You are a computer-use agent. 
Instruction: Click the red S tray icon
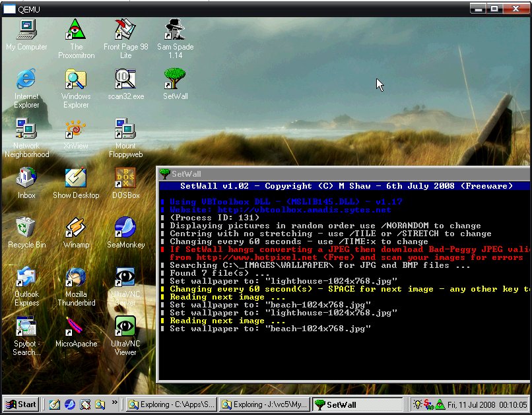tap(428, 404)
